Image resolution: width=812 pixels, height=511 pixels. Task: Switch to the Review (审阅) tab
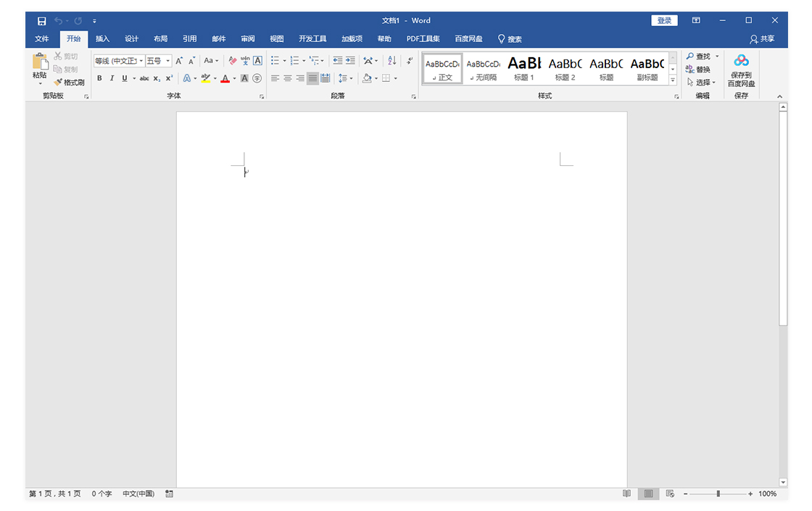pyautogui.click(x=247, y=39)
